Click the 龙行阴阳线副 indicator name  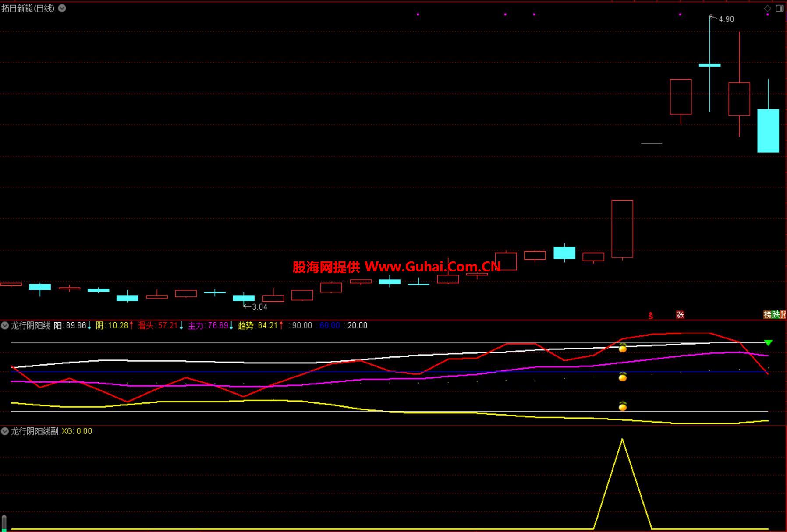(x=35, y=431)
